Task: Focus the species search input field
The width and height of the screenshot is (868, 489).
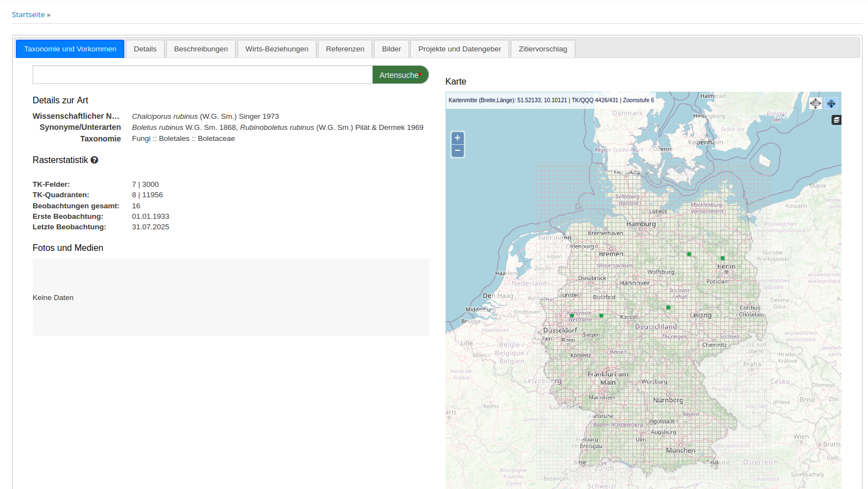Action: click(202, 75)
